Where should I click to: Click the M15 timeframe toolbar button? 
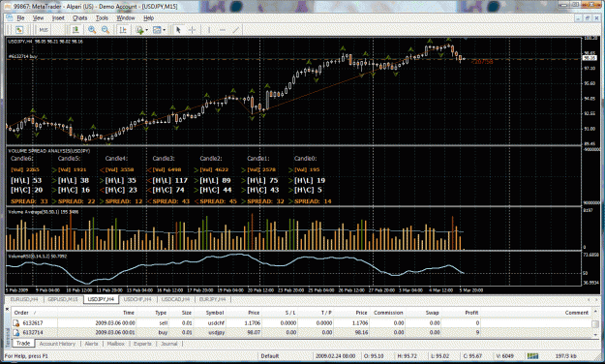(44, 30)
